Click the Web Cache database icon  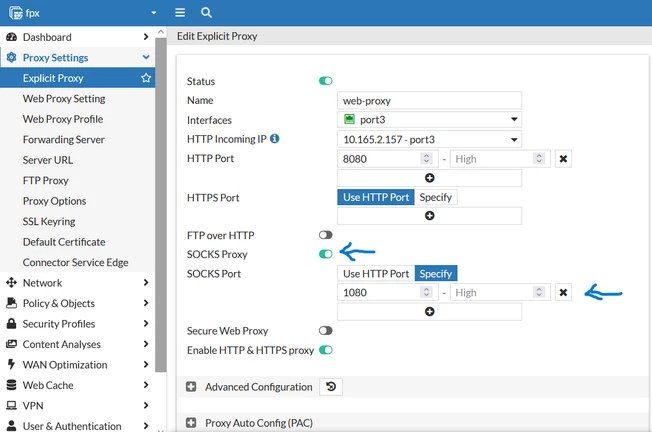12,385
